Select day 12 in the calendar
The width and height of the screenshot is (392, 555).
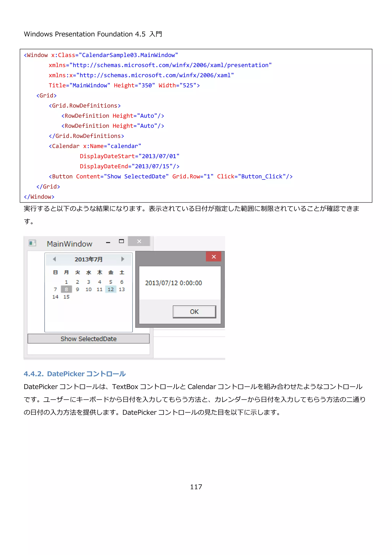point(111,289)
